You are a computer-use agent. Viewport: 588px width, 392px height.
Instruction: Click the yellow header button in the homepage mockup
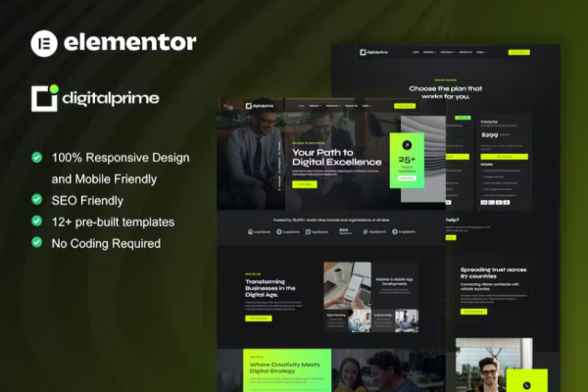405,106
